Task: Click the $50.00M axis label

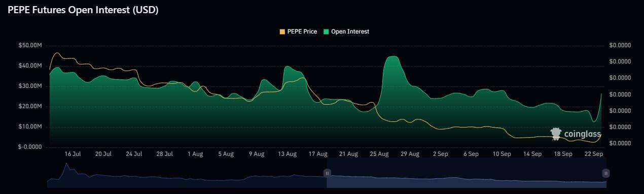Action: (x=30, y=45)
